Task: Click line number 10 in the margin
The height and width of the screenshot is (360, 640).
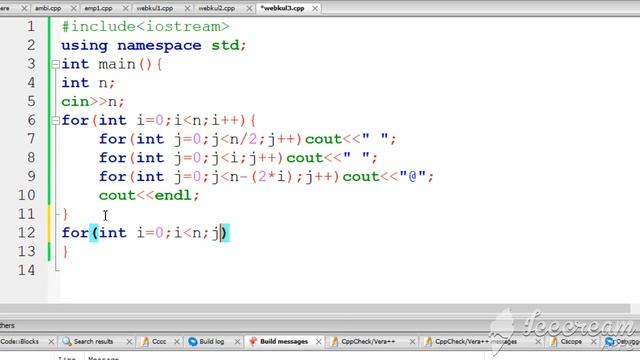Action: pyautogui.click(x=26, y=196)
